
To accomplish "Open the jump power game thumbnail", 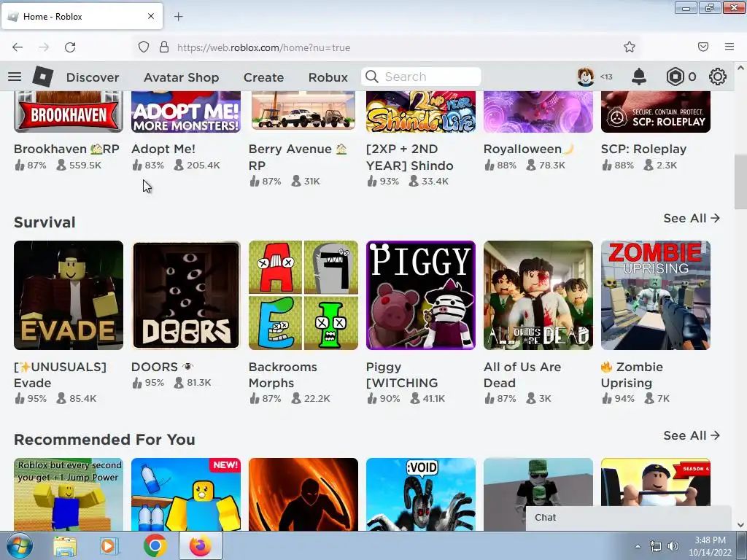I will pyautogui.click(x=69, y=494).
